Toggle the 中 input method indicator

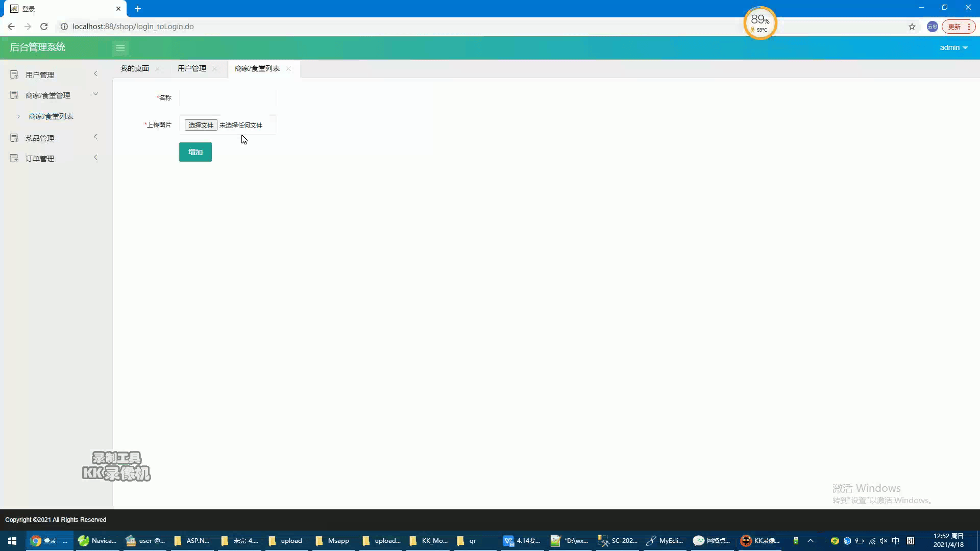pos(896,541)
